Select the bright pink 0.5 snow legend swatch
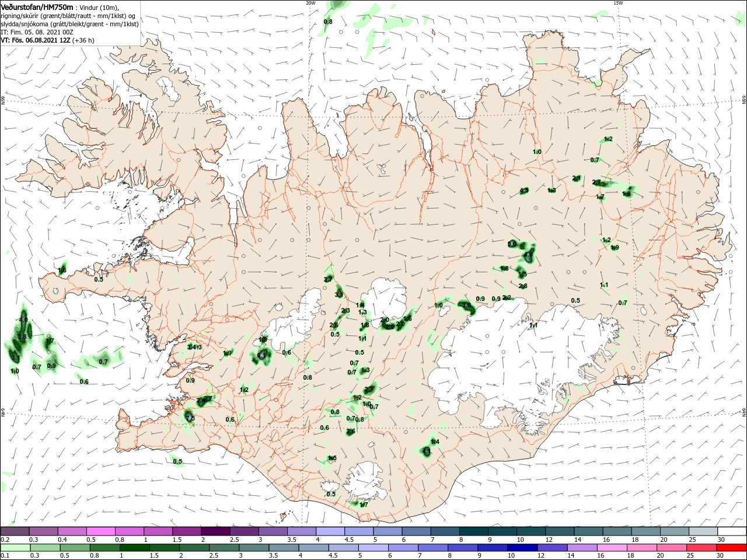The height and width of the screenshot is (560, 747). (100, 531)
